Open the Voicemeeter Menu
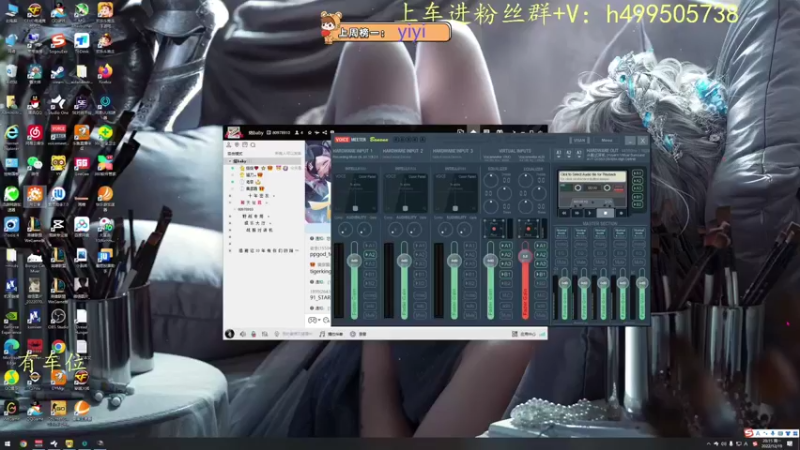Screen dimensions: 800x450 tap(607, 140)
